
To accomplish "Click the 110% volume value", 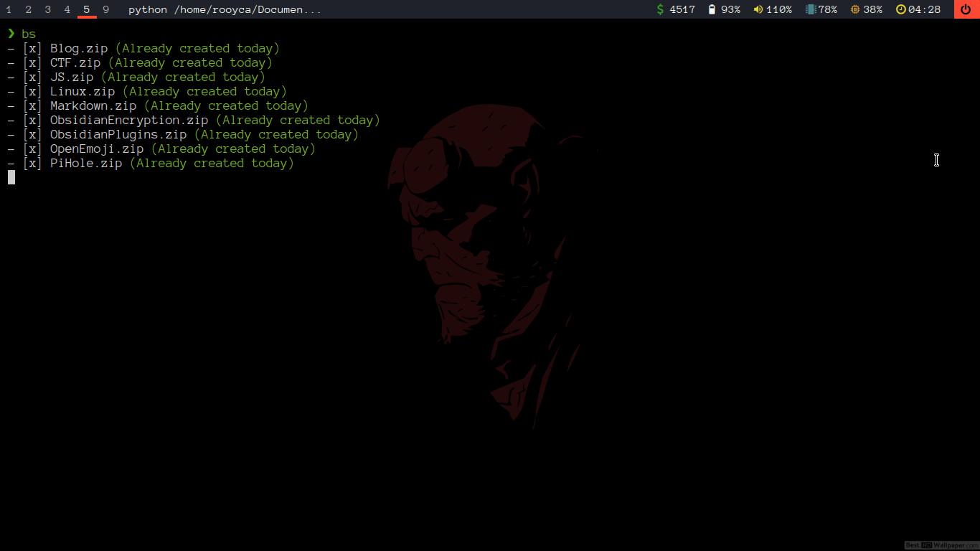I will (778, 9).
